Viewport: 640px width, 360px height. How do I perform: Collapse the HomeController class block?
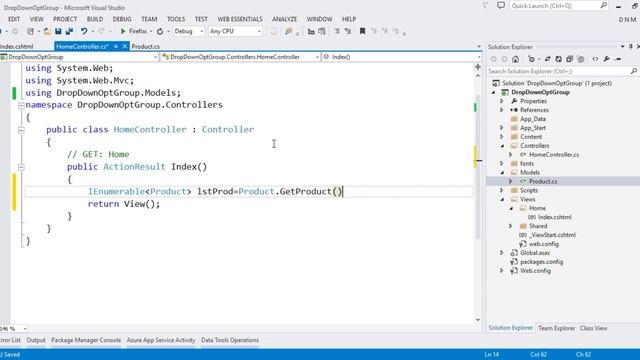point(21,130)
